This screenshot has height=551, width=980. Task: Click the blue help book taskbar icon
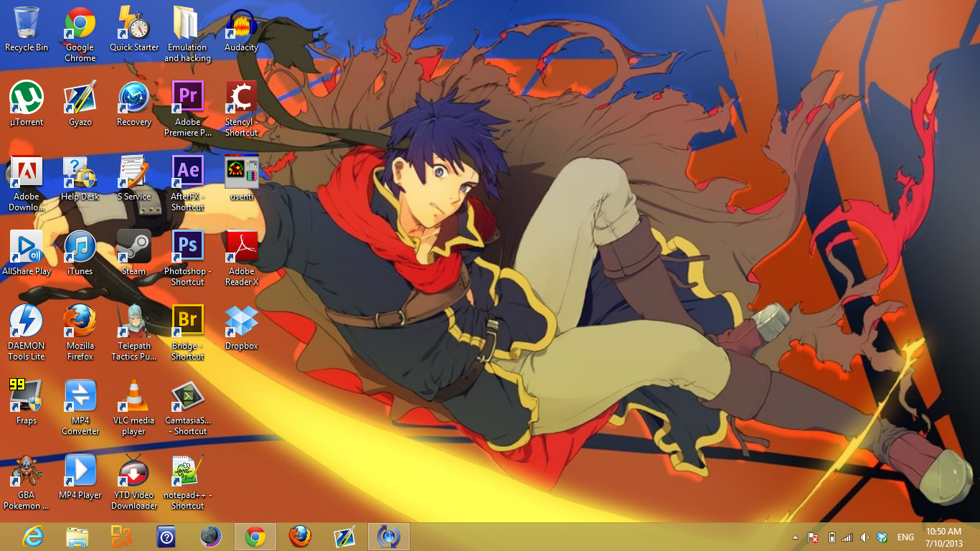(166, 537)
